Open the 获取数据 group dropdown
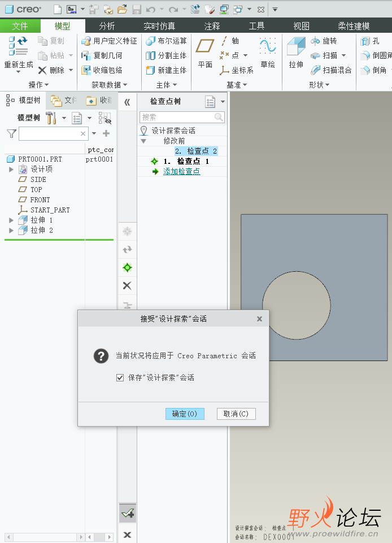This screenshot has height=543, width=392. click(110, 85)
